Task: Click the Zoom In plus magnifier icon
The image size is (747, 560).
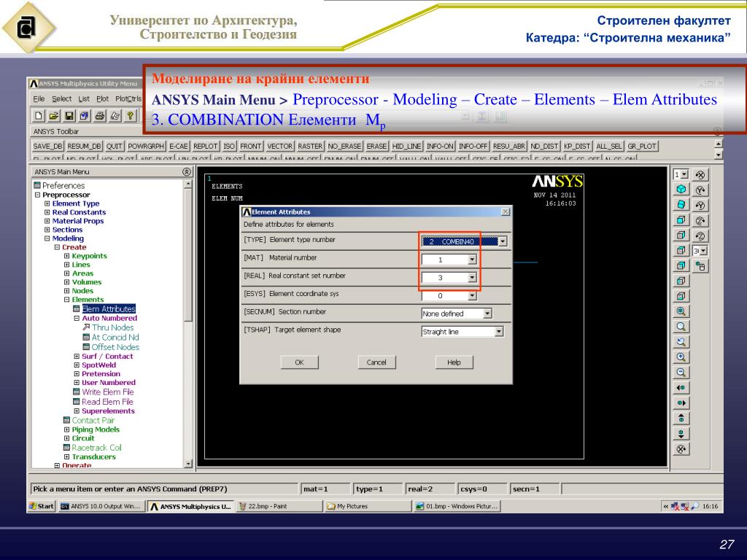Action: [681, 357]
